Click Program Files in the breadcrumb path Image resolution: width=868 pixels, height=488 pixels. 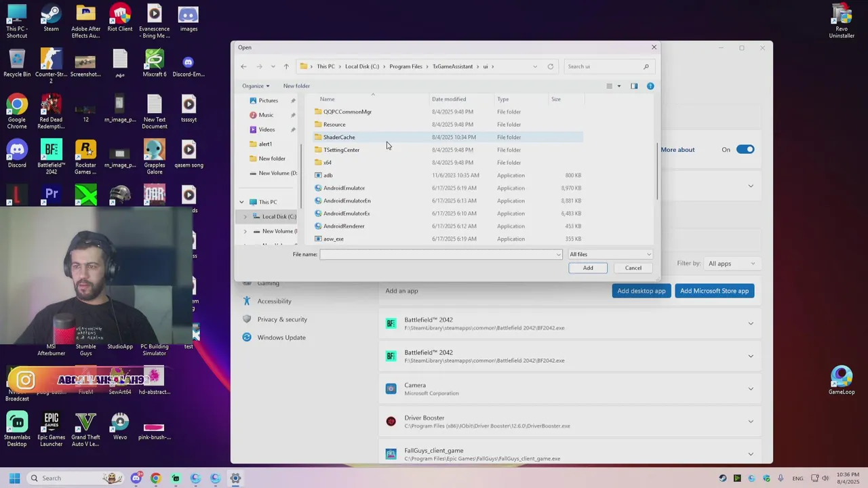[x=406, y=66]
